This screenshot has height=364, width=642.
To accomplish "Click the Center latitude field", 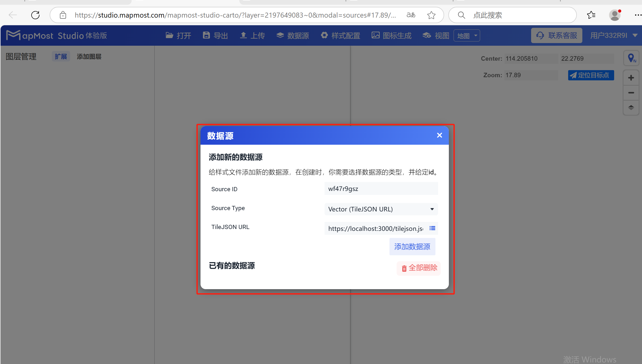I will [x=587, y=59].
